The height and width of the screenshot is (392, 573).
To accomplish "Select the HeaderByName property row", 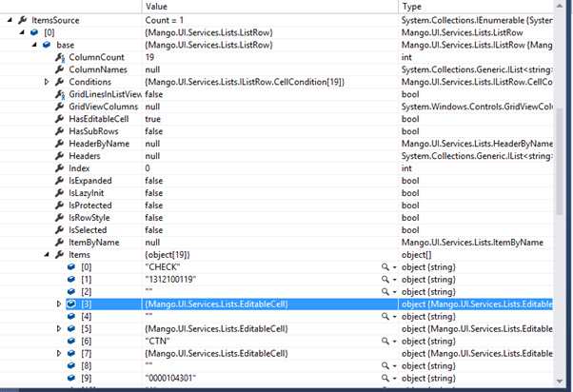I will click(x=98, y=144).
